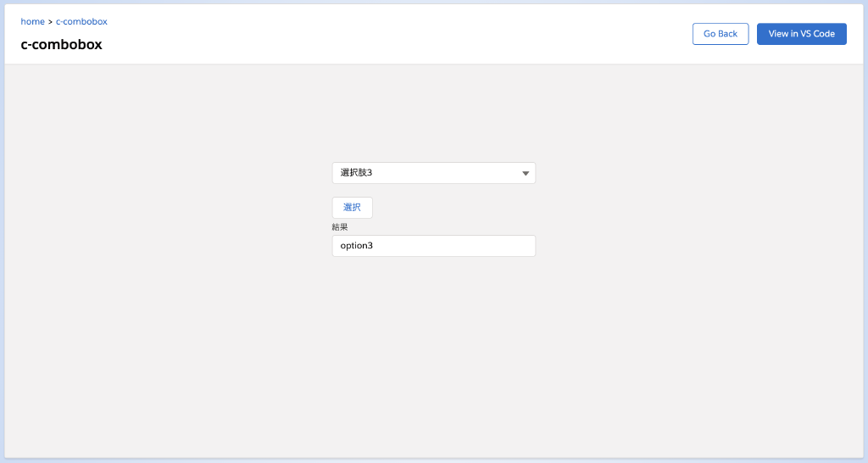Navigate back using the outlined header button
Screen dimensions: 868x463
point(720,34)
